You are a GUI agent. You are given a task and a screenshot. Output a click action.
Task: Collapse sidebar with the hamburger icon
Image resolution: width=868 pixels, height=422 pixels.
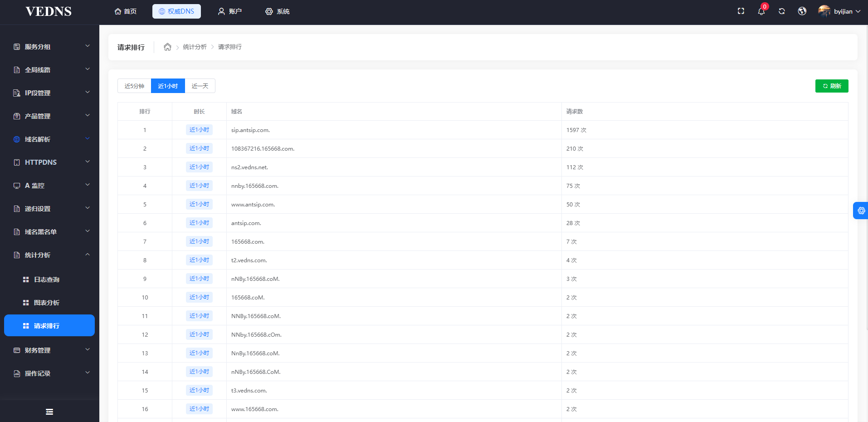click(x=49, y=412)
